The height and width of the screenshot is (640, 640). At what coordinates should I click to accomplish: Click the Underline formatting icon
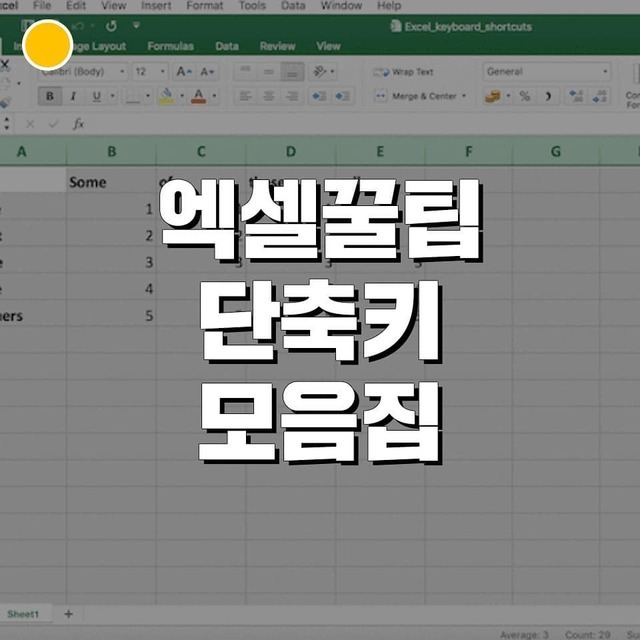click(97, 97)
